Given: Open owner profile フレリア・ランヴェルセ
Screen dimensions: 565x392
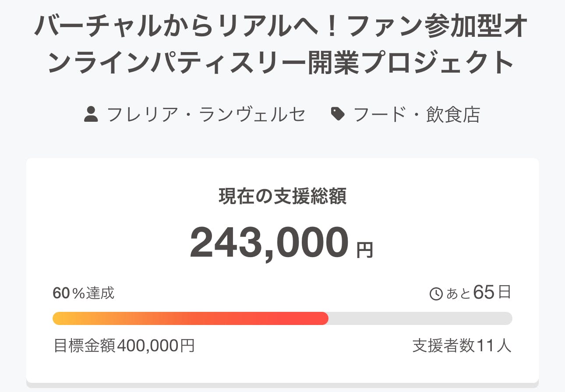Looking at the screenshot, I should (x=206, y=115).
